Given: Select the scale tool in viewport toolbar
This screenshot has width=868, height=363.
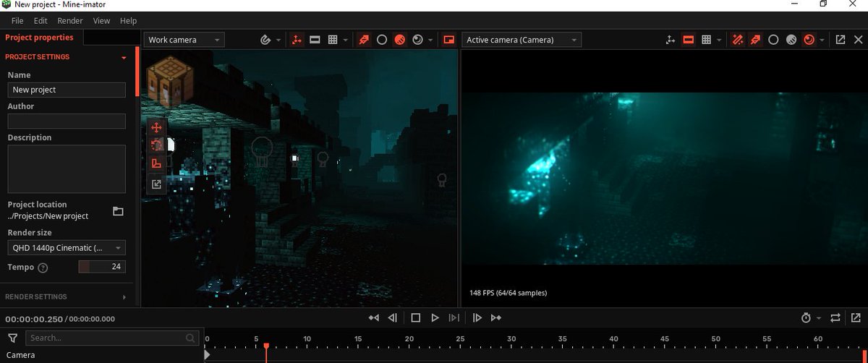Looking at the screenshot, I should click(156, 164).
